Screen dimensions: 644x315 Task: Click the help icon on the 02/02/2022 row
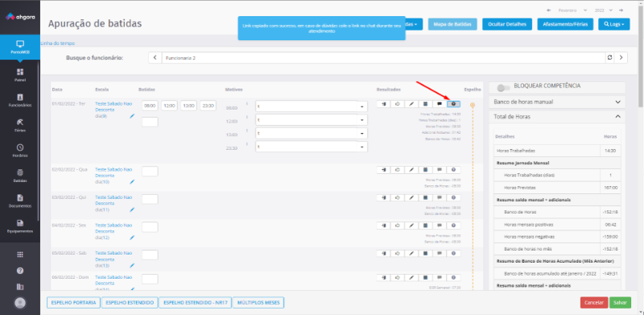pos(453,169)
